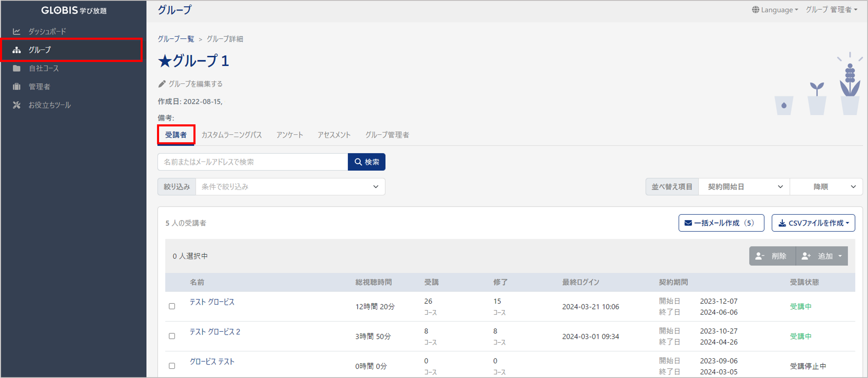
Task: Switch to the アンケート tab
Action: pos(290,135)
